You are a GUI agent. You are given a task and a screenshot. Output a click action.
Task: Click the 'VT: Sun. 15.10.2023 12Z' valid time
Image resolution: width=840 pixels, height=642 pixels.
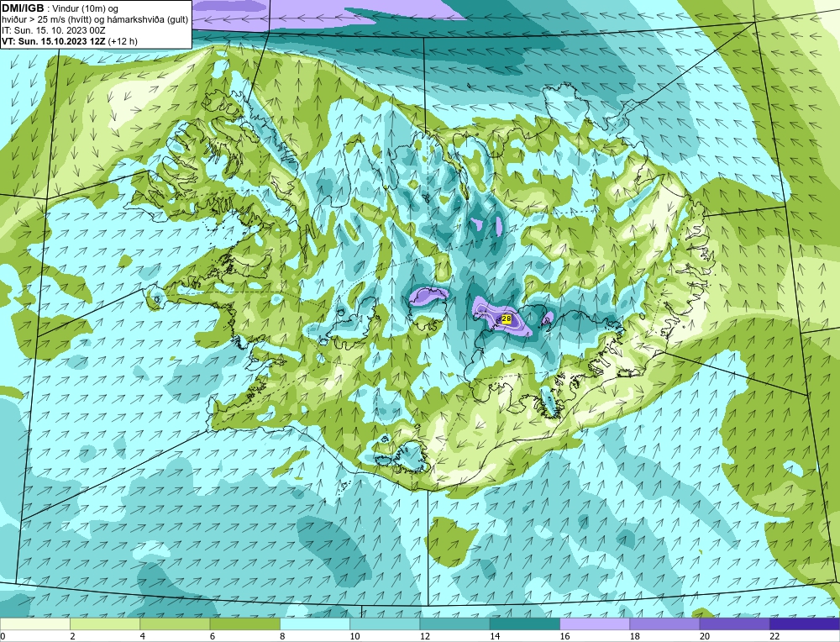pyautogui.click(x=54, y=41)
